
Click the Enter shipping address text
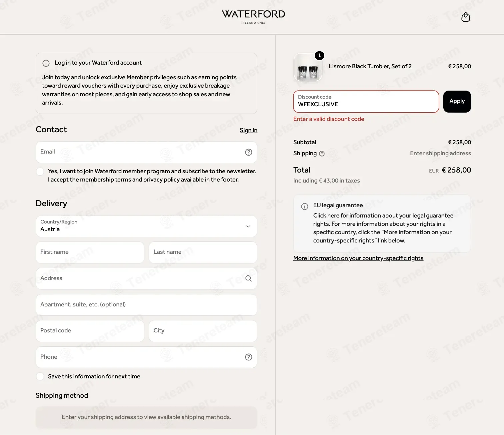point(440,153)
